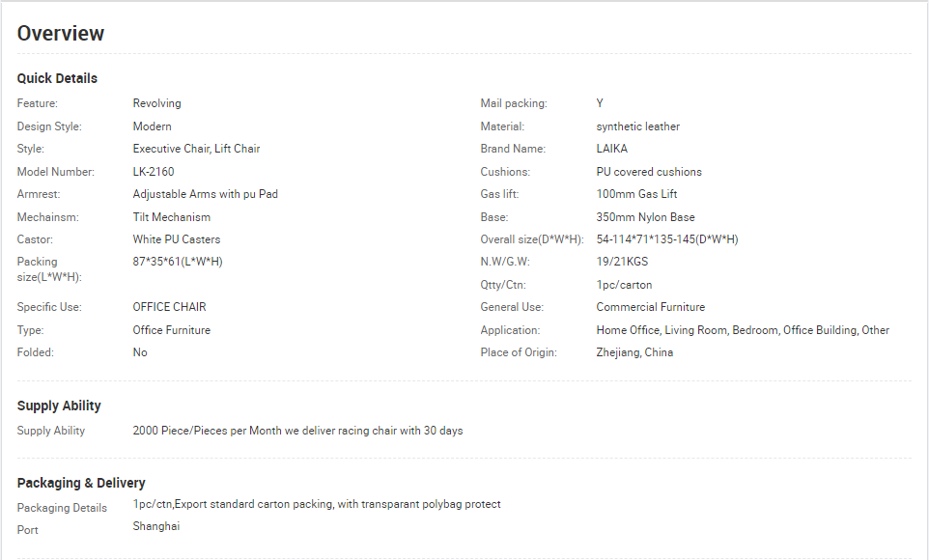The image size is (929, 560).
Task: Select the model number LK-2160 value
Action: [x=154, y=172]
